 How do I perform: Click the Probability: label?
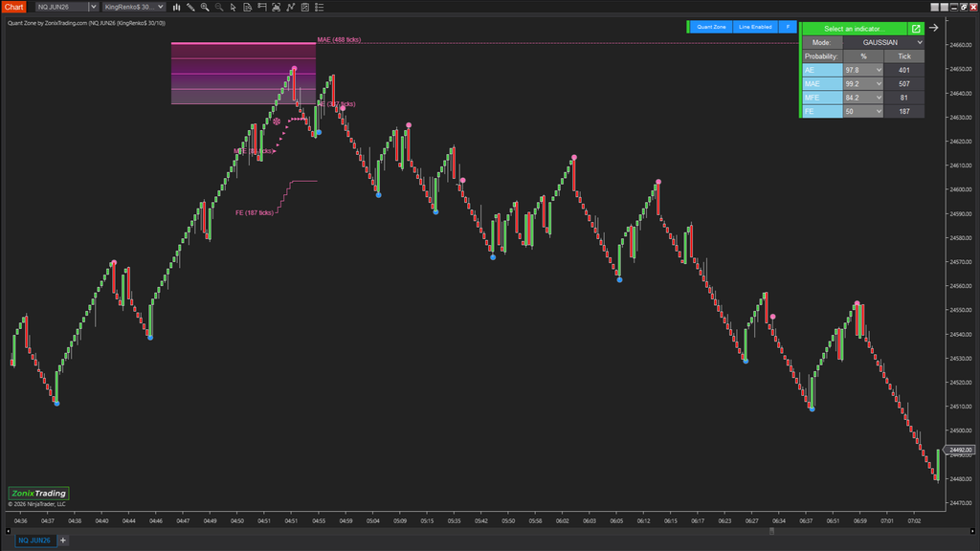tap(821, 56)
